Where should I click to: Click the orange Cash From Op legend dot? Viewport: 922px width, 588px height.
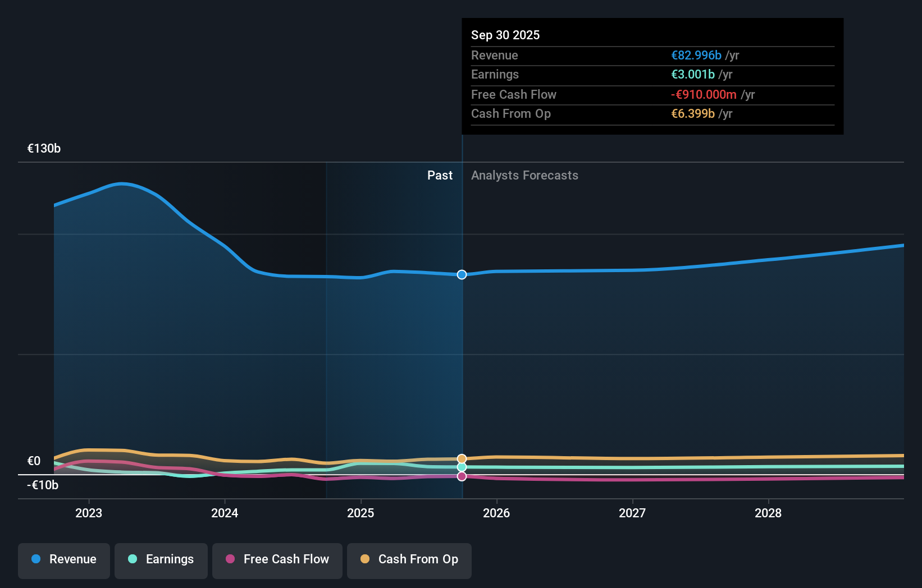click(x=366, y=559)
